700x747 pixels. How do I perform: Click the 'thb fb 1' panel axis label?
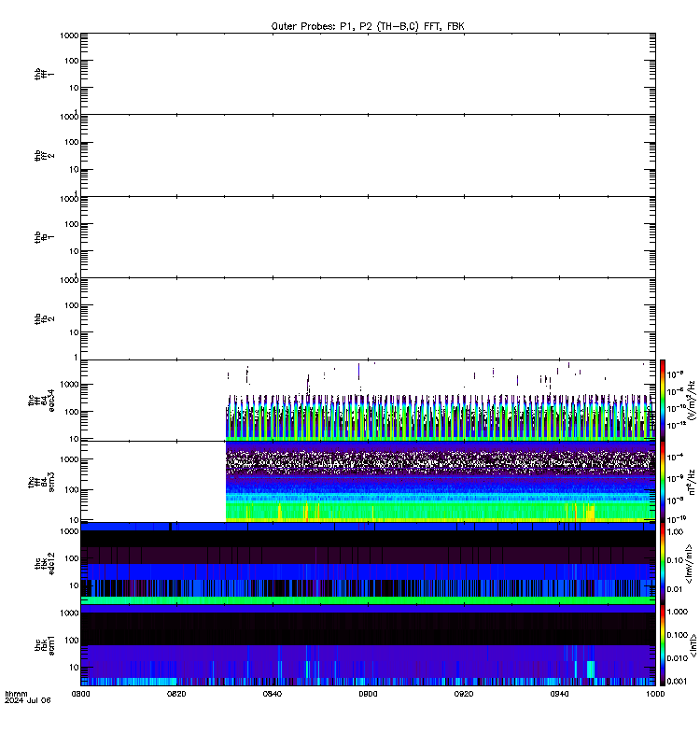pyautogui.click(x=44, y=237)
